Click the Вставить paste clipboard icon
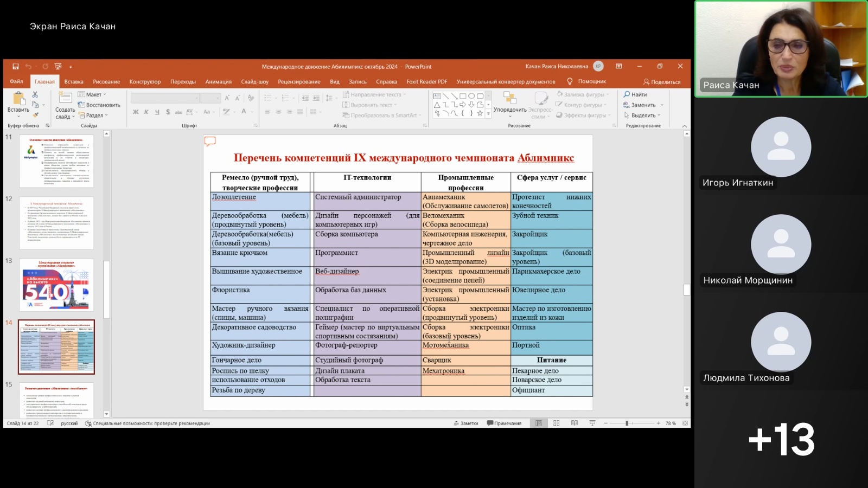 (x=18, y=99)
